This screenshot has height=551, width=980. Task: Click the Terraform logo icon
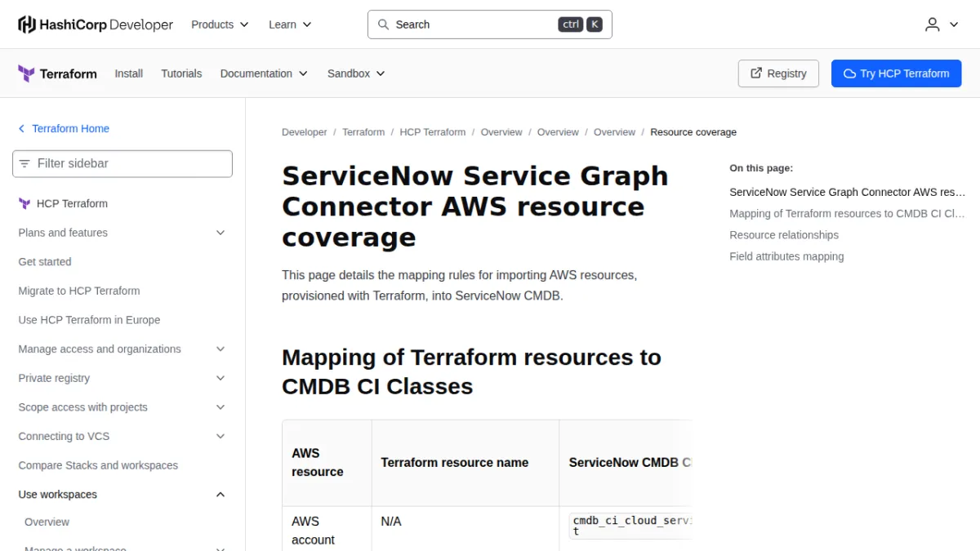pyautogui.click(x=26, y=73)
